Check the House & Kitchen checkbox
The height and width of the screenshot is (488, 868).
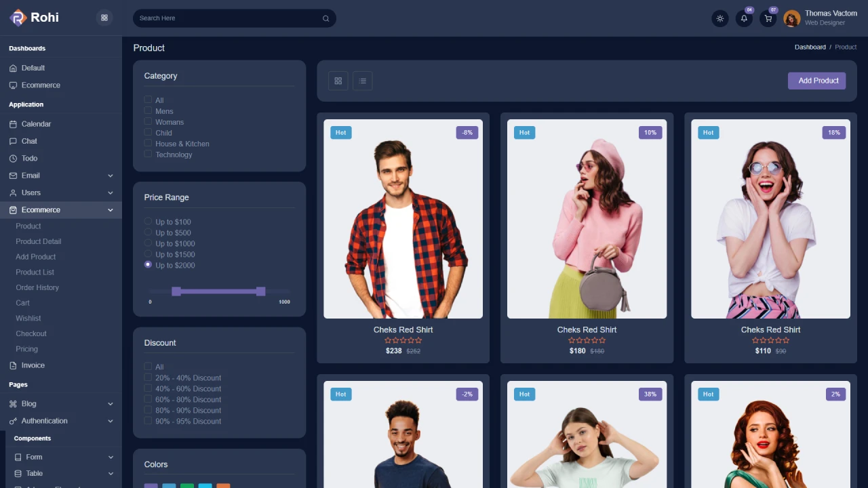pos(148,143)
